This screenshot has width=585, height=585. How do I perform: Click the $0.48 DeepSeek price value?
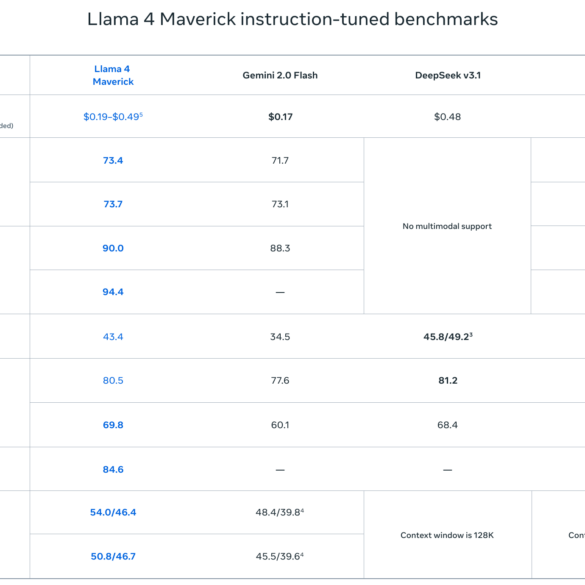[447, 117]
